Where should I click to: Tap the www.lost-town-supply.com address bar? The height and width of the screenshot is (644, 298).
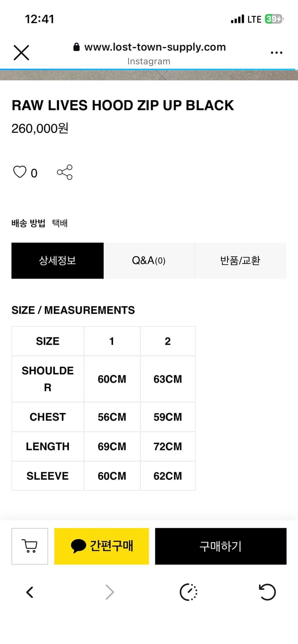click(x=155, y=47)
